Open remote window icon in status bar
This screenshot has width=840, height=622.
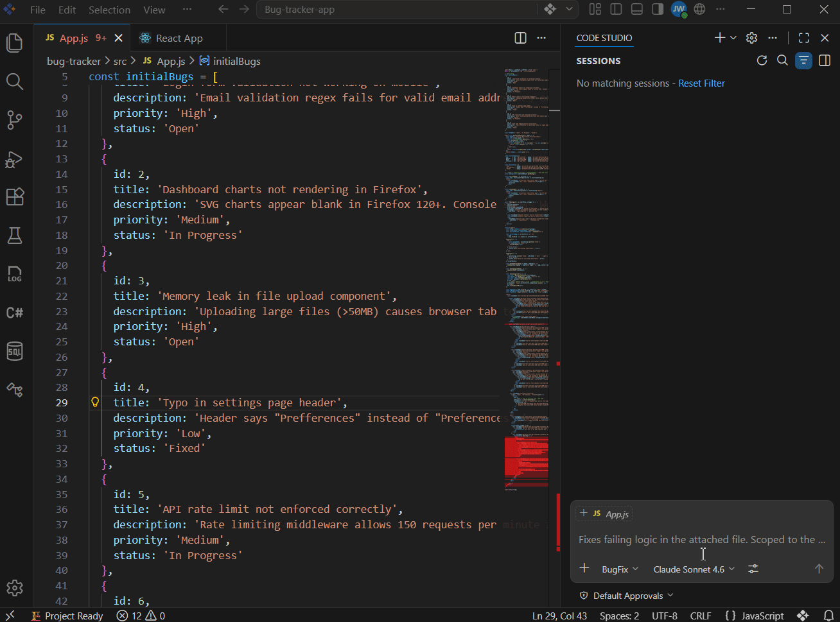10,616
